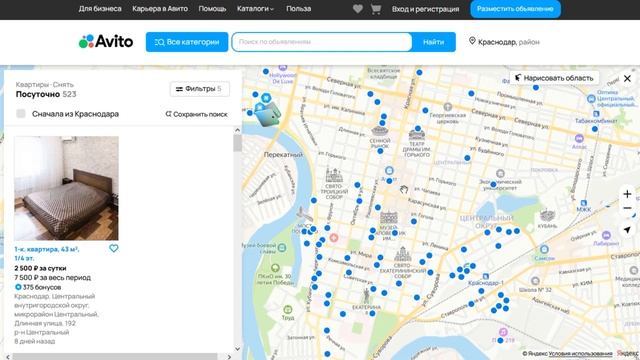Viewport: 640px width, 360px height.
Task: Open favorites heart icon in top bar
Action: point(358,9)
